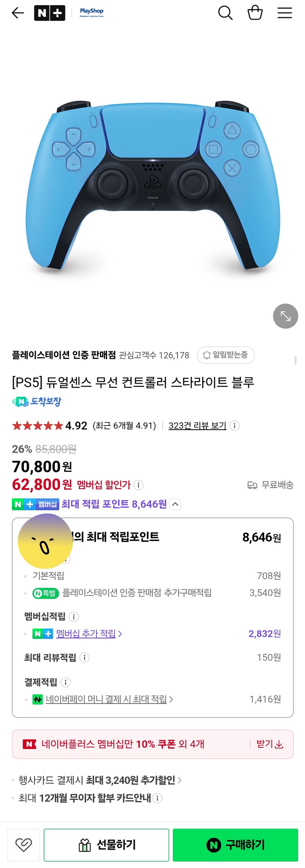Click the N Pay logo in the header
Image resolution: width=305 pixels, height=868 pixels.
tap(50, 13)
